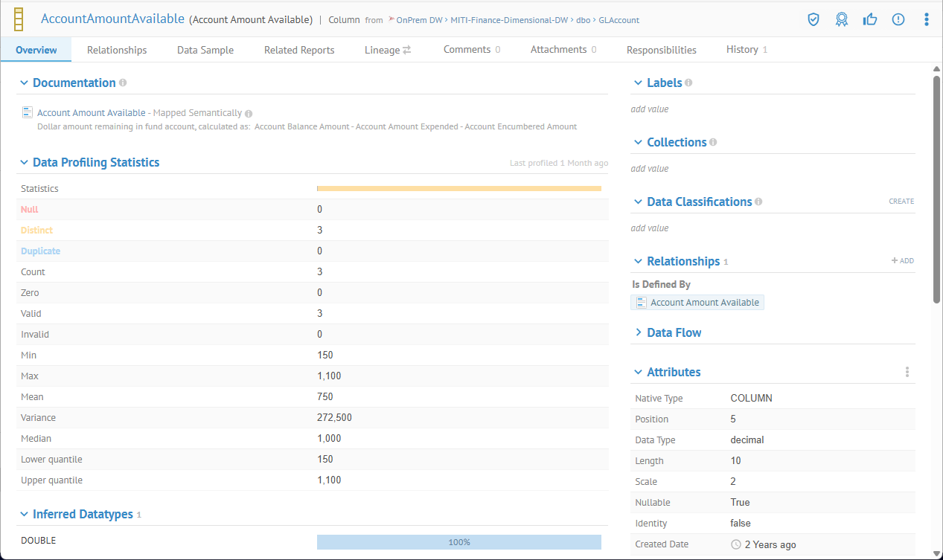Switch to the Lineage tab
Screen dimensions: 943x560
pyautogui.click(x=387, y=50)
